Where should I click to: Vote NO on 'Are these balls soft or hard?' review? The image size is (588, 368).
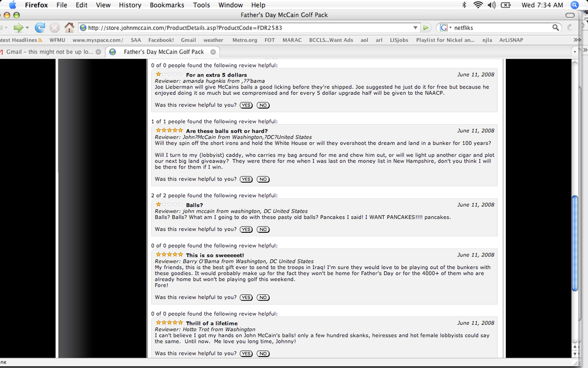click(x=263, y=179)
